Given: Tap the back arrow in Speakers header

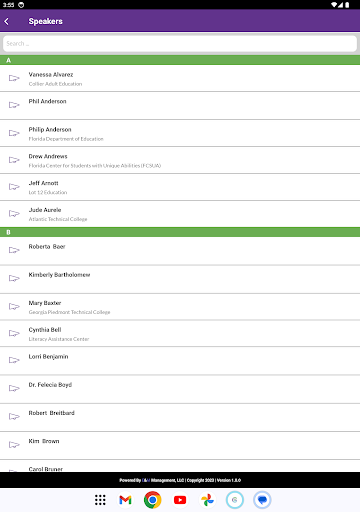Looking at the screenshot, I should [x=7, y=21].
